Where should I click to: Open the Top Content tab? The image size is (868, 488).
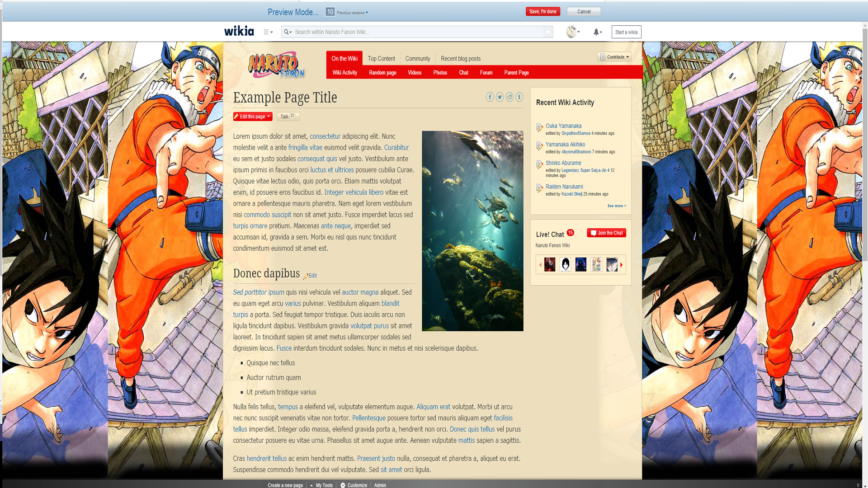[x=381, y=59]
